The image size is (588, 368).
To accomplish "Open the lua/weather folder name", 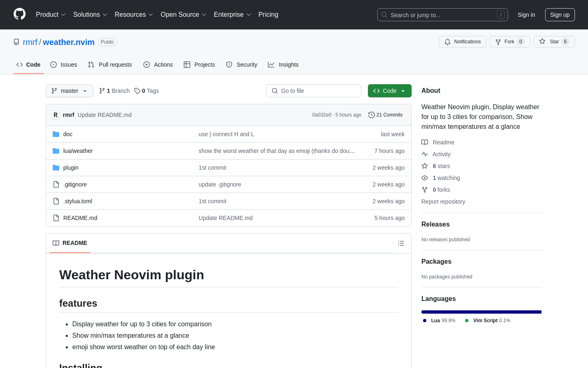I will (x=78, y=151).
